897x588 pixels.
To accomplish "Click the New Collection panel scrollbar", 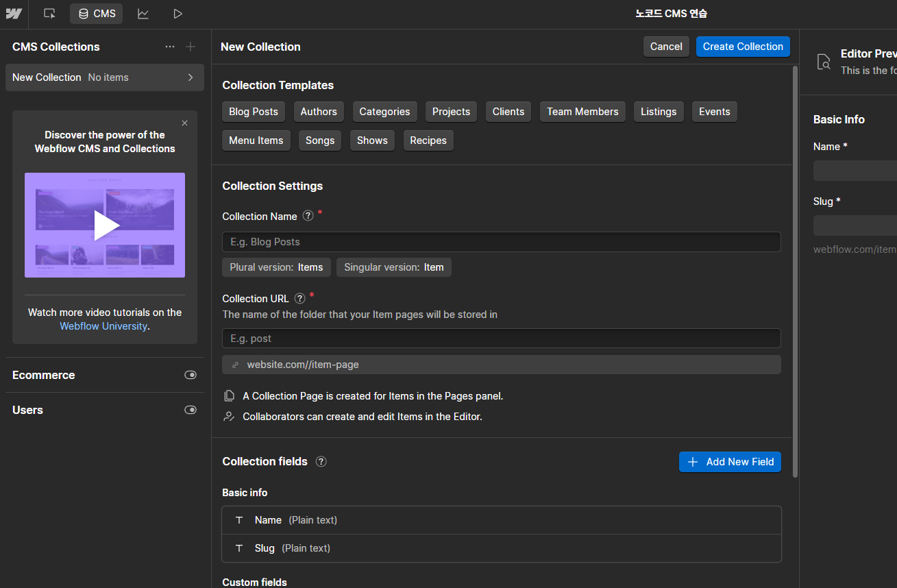I will click(x=795, y=271).
